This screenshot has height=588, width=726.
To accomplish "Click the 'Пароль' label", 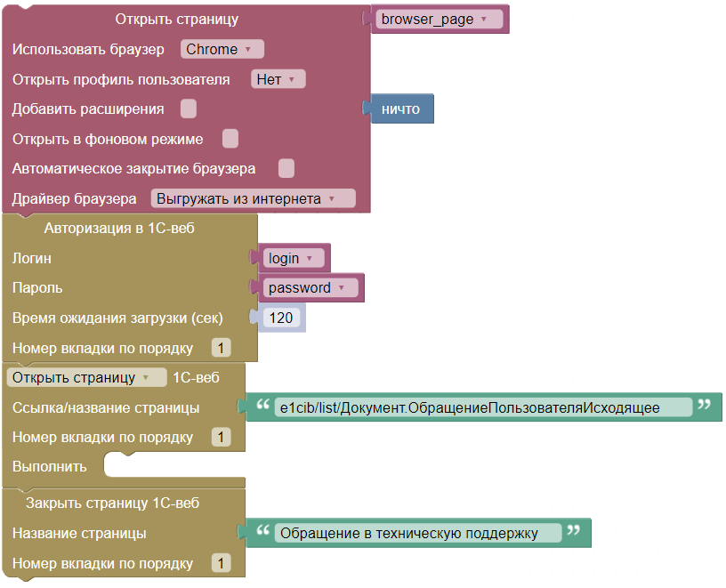I will click(x=37, y=288).
